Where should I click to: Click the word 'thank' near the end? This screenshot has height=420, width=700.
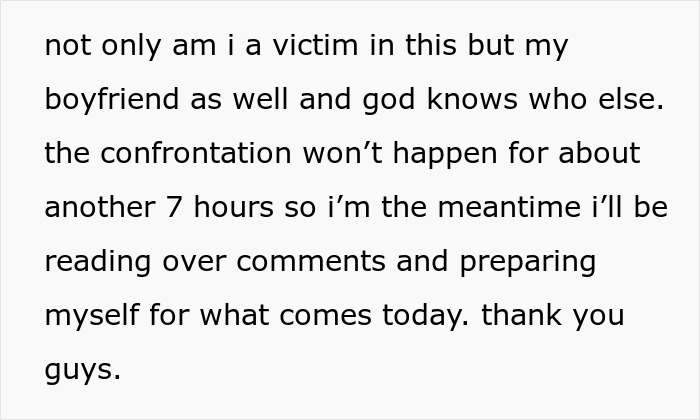coord(521,315)
